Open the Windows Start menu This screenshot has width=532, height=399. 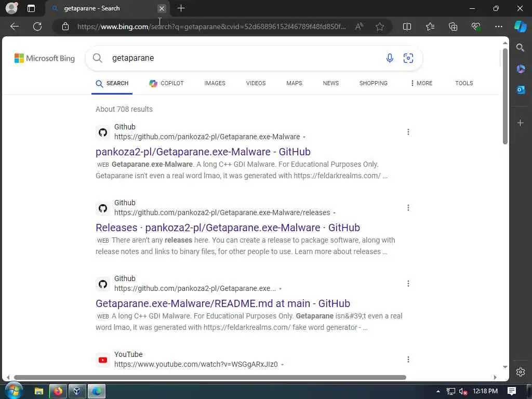point(13,391)
